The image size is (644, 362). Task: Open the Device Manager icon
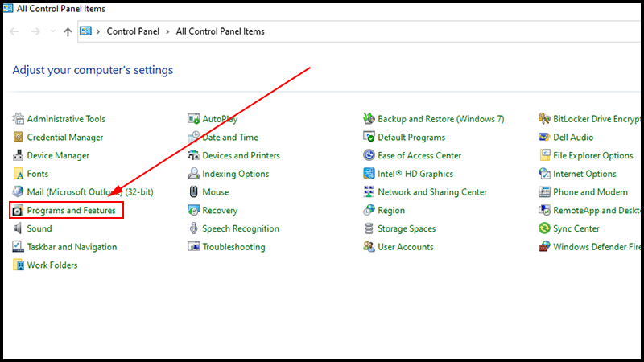(19, 156)
